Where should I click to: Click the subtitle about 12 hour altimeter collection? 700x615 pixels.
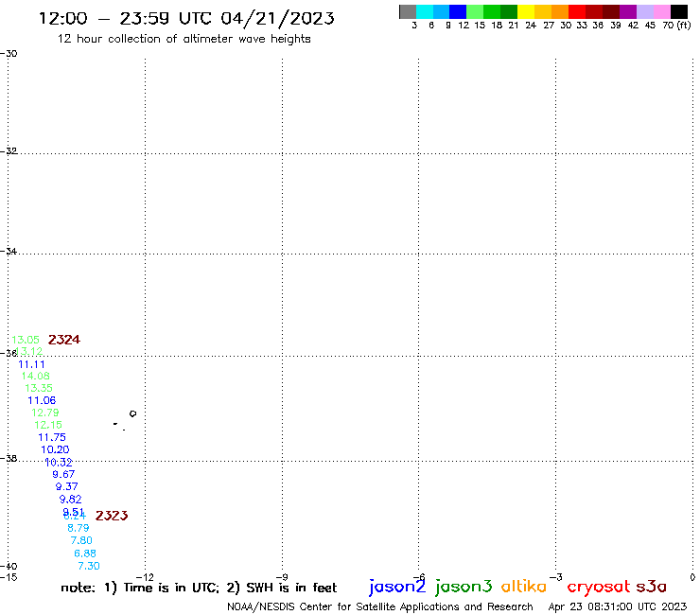[x=184, y=39]
